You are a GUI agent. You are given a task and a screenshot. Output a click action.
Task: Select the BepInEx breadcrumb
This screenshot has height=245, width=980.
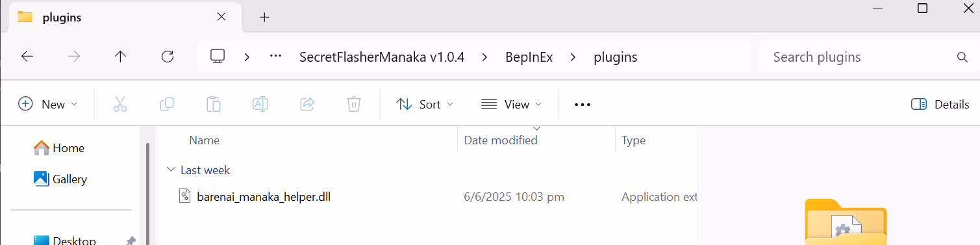(x=529, y=57)
